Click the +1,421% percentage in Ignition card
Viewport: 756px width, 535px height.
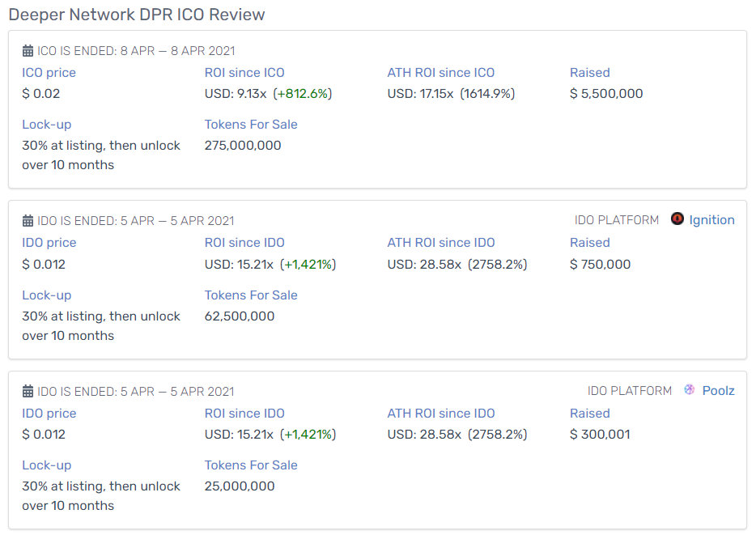[308, 264]
